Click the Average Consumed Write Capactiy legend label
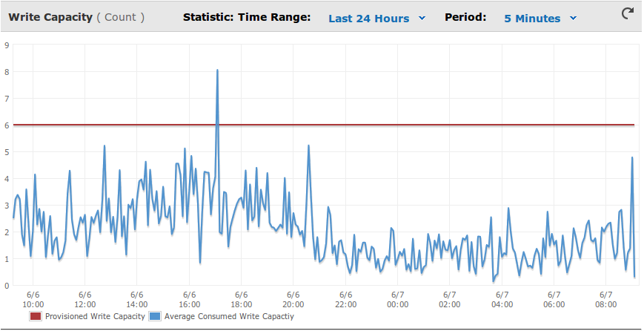This screenshot has height=331, width=644. click(229, 316)
